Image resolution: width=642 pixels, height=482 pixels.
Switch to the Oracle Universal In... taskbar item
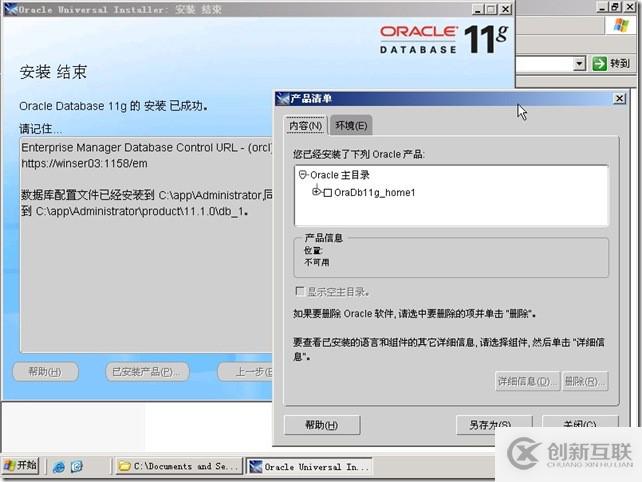[310, 466]
